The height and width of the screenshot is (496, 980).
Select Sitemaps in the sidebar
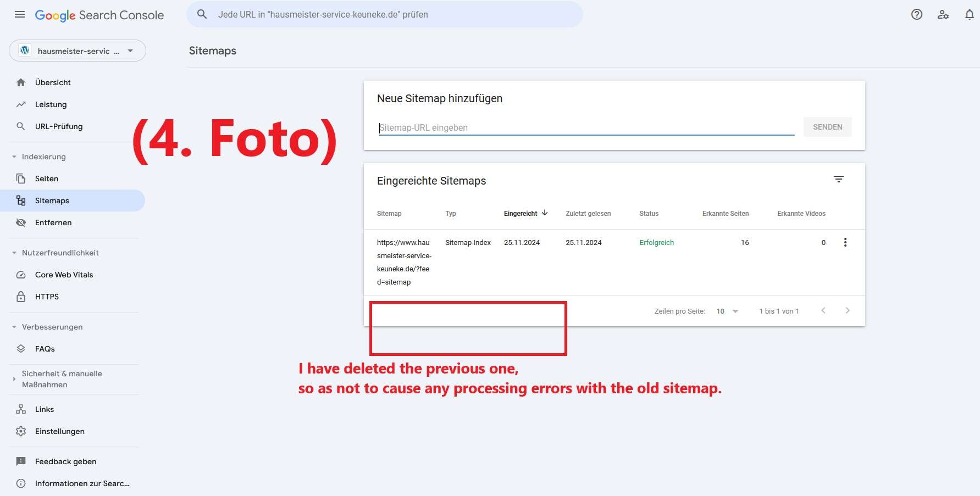[x=73, y=200]
